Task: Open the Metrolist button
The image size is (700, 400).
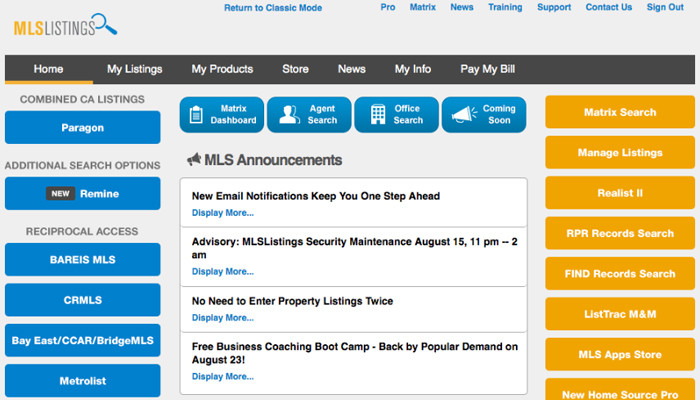Action: [83, 381]
